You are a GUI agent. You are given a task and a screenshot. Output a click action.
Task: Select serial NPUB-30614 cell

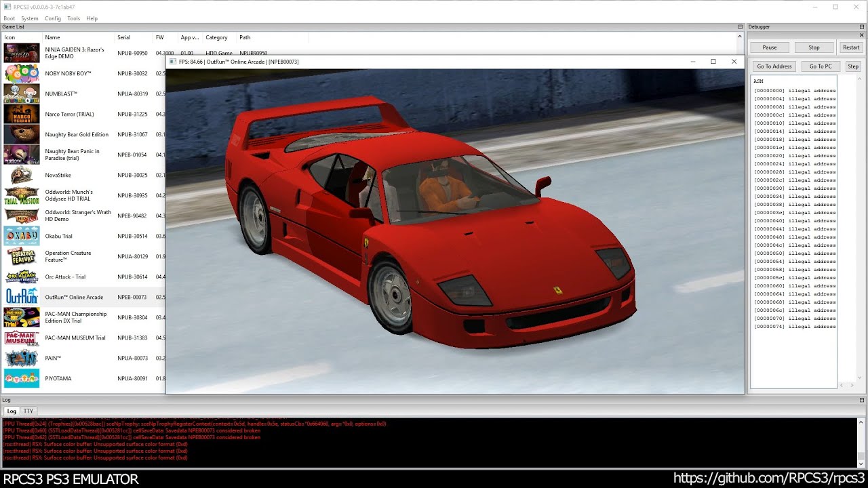click(x=132, y=277)
